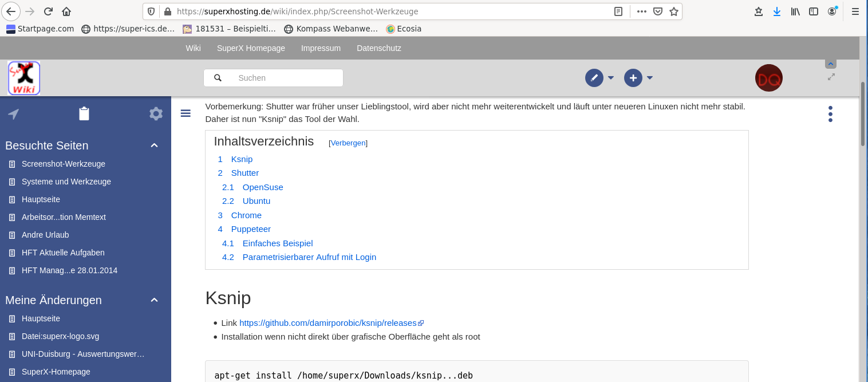This screenshot has width=868, height=382.
Task: Open Impressum in top menu
Action: pos(321,48)
